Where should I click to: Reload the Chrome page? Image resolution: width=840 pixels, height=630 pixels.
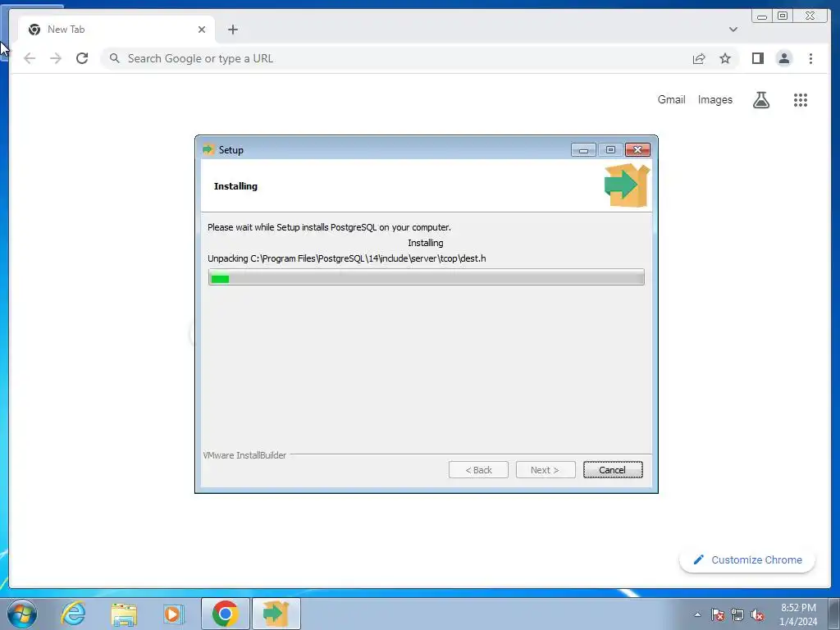82,58
